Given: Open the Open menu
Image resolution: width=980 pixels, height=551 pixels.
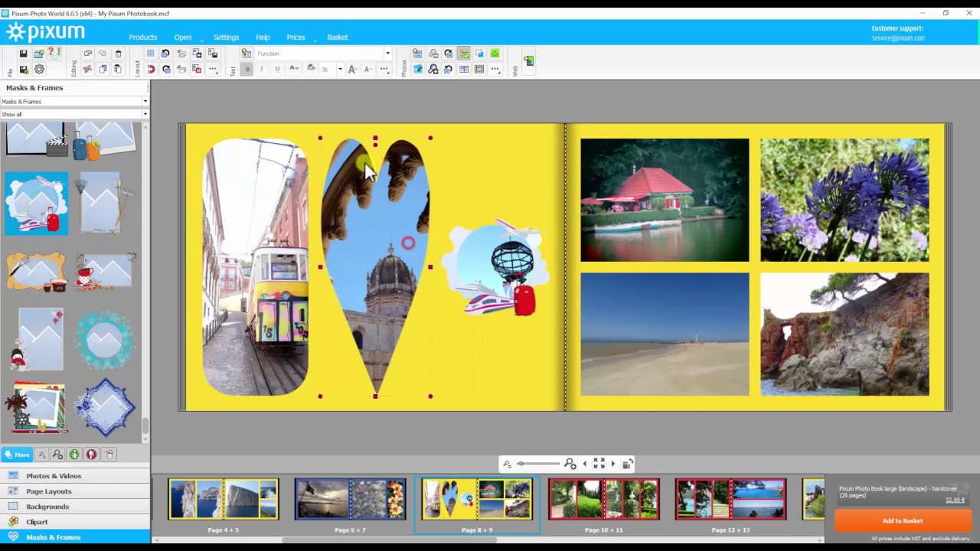Looking at the screenshot, I should pos(182,37).
